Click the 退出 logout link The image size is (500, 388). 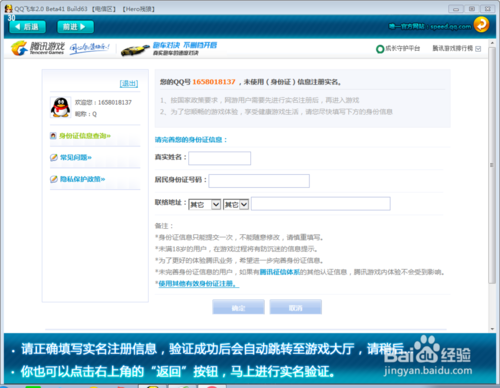[x=129, y=84]
